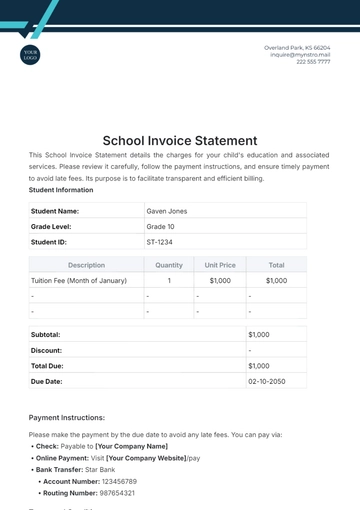Click the phone number '222 555 7777'

tap(313, 62)
